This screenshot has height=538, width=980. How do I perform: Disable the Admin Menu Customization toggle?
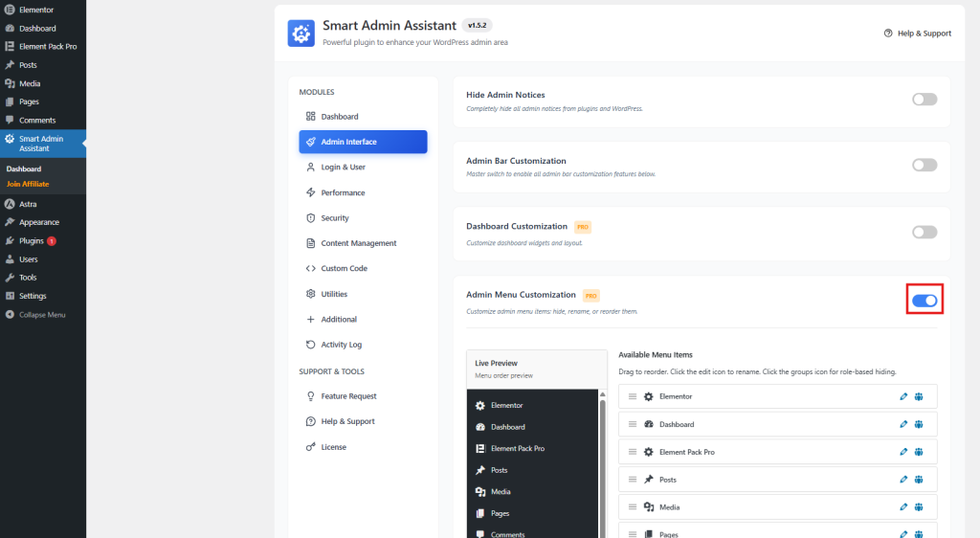pyautogui.click(x=924, y=301)
